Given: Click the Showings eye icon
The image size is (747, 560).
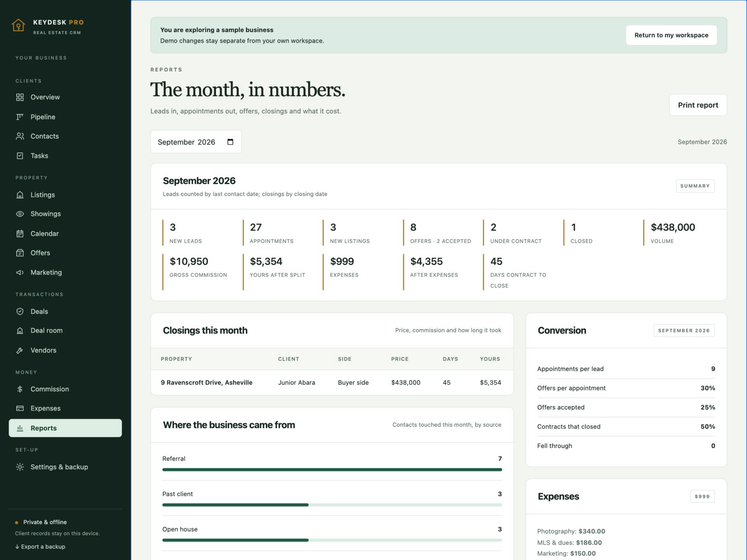Looking at the screenshot, I should pyautogui.click(x=20, y=214).
